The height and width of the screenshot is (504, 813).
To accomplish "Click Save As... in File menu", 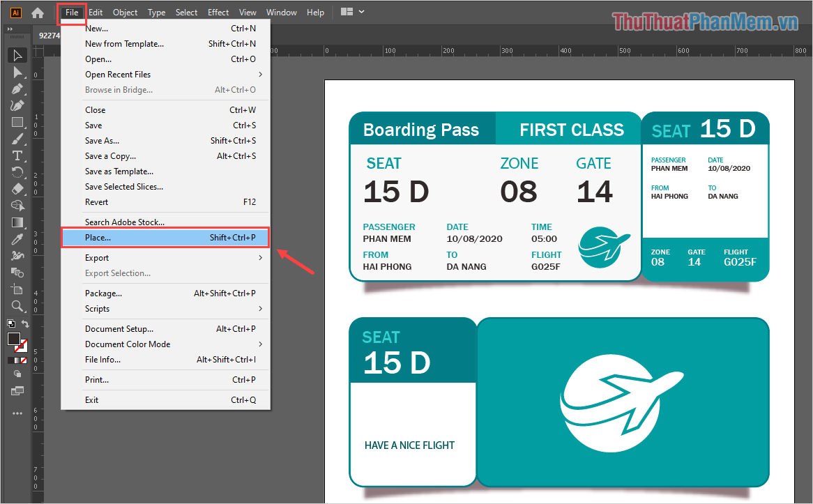I will [x=102, y=141].
